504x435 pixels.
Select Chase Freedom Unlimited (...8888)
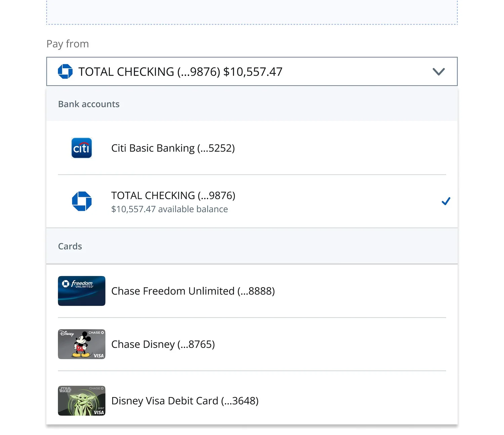click(x=252, y=291)
